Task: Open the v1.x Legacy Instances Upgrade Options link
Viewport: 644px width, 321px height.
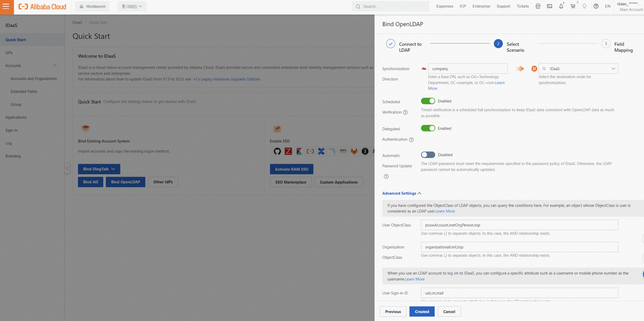Action: (226, 79)
